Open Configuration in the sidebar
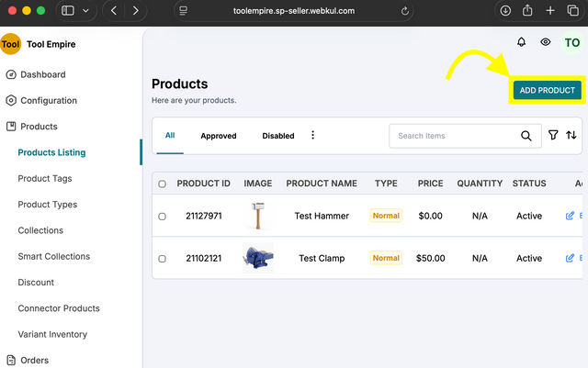The width and height of the screenshot is (588, 368). pos(49,100)
